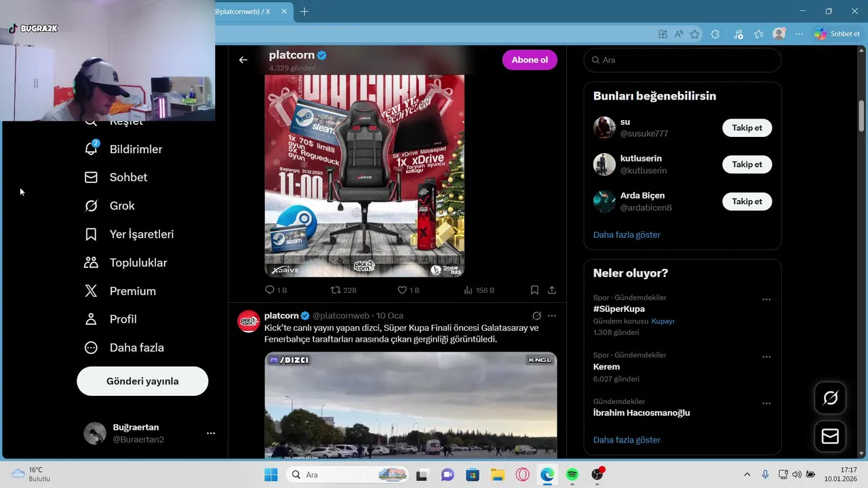Open browser extensions puzzle icon

[x=715, y=34]
